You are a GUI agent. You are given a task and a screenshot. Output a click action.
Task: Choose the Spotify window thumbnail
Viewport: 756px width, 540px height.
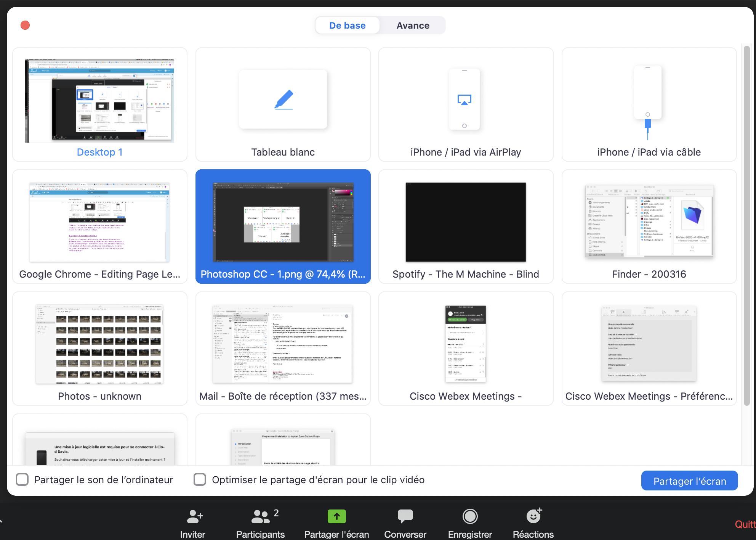point(466,222)
